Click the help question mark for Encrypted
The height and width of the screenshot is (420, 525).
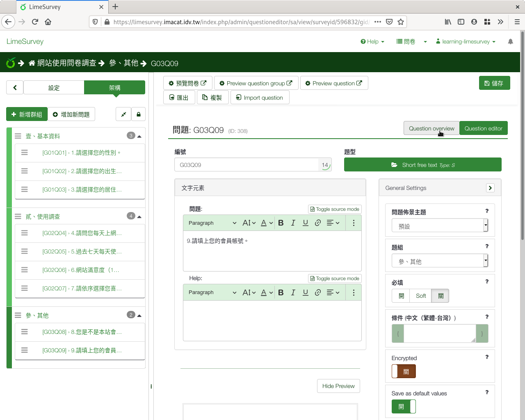click(x=487, y=357)
